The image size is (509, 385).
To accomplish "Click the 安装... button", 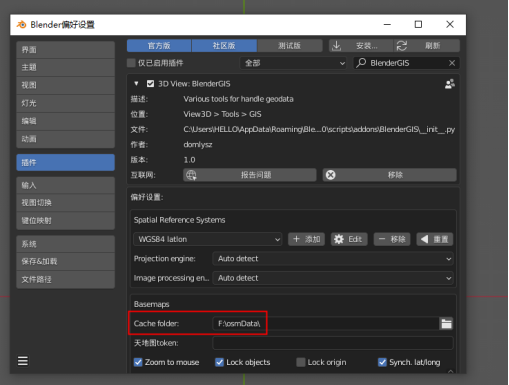I will (x=361, y=46).
